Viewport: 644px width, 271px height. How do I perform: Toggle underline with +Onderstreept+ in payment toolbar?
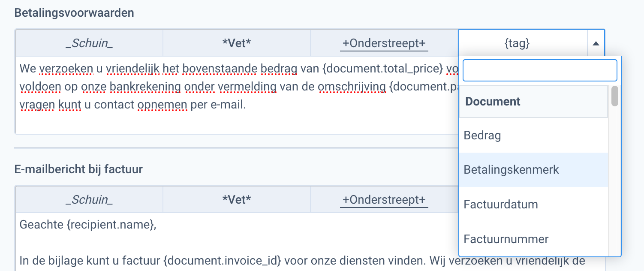pos(384,42)
